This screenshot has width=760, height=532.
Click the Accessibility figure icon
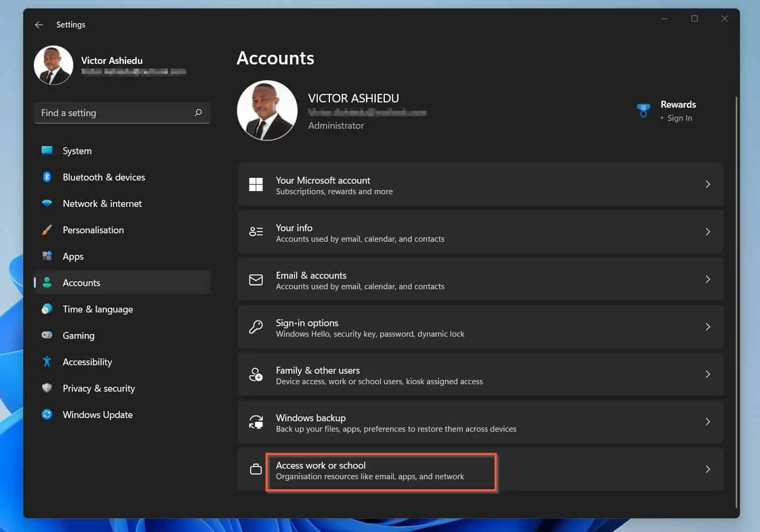(x=47, y=362)
